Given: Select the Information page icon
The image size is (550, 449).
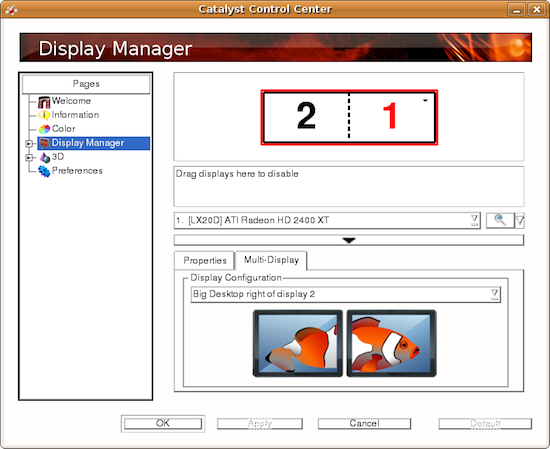Looking at the screenshot, I should click(44, 115).
